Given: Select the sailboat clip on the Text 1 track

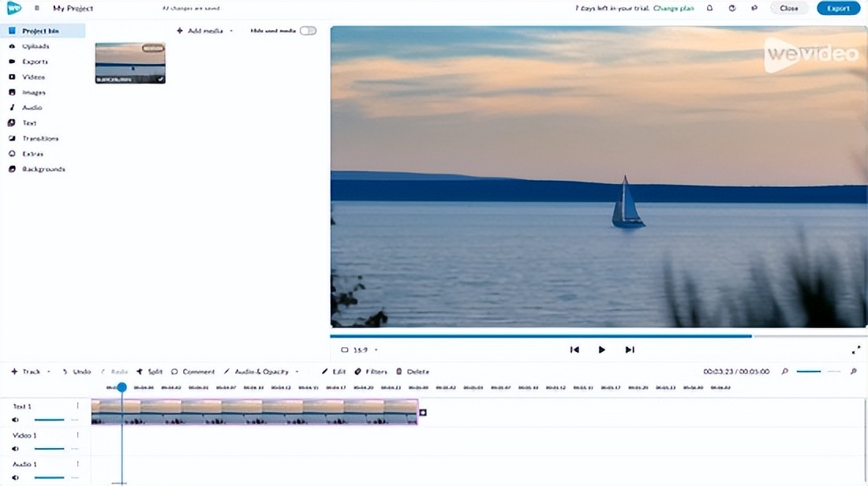Looking at the screenshot, I should pyautogui.click(x=255, y=413).
